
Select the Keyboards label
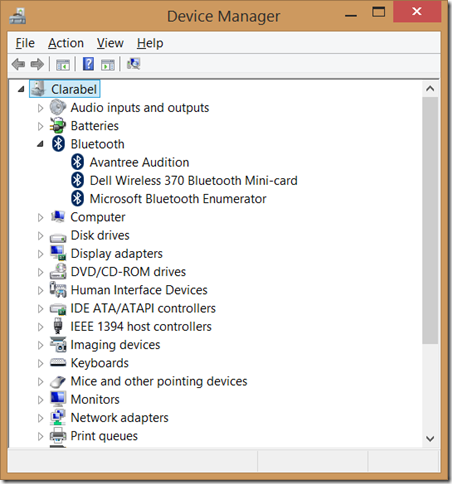click(x=99, y=363)
